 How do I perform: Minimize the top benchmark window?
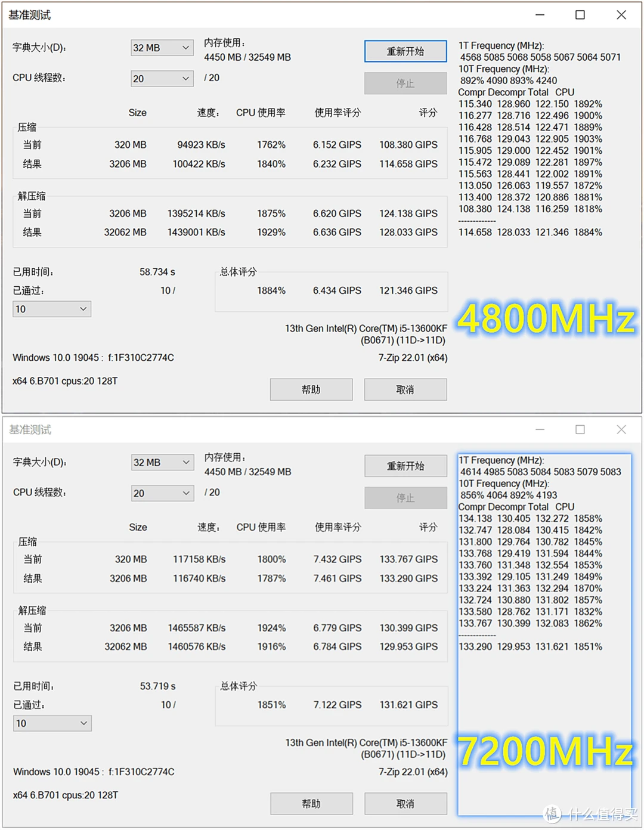(x=540, y=15)
